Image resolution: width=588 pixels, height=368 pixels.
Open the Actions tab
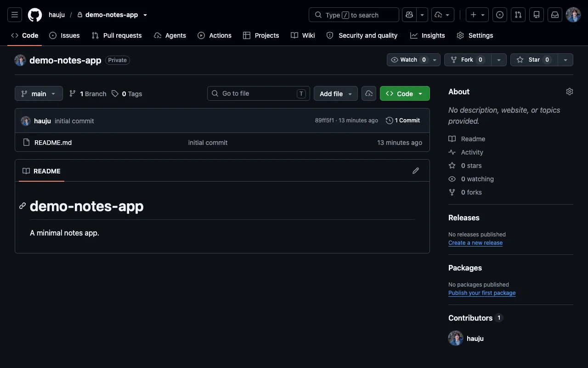[x=215, y=35]
